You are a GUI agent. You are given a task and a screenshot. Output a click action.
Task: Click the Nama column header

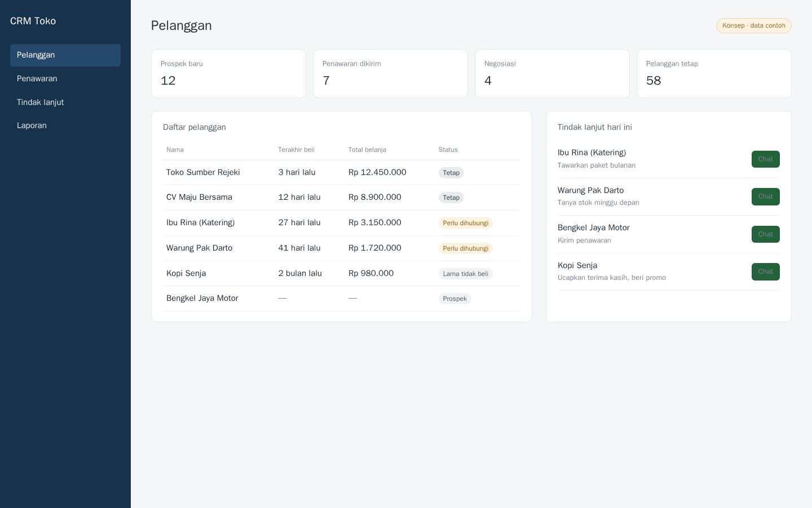click(x=175, y=150)
